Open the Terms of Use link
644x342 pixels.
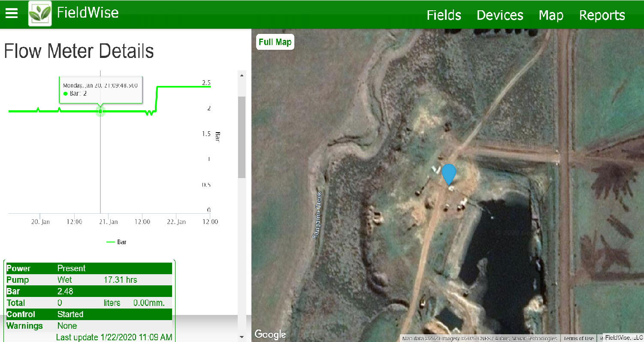578,339
